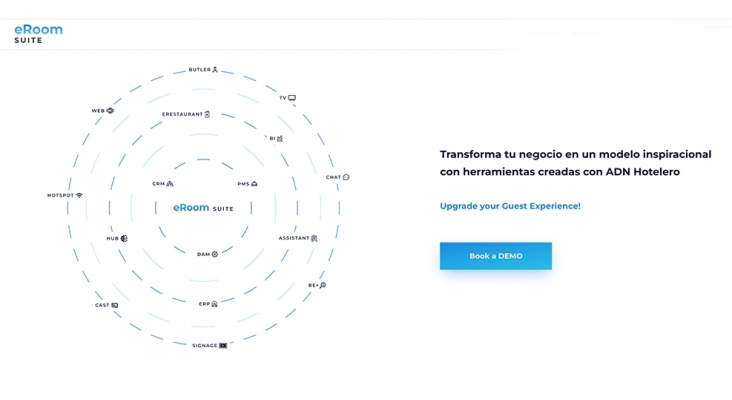Viewport: 732px width, 400px height.
Task: Click the Butler icon in the diagram
Action: click(215, 70)
